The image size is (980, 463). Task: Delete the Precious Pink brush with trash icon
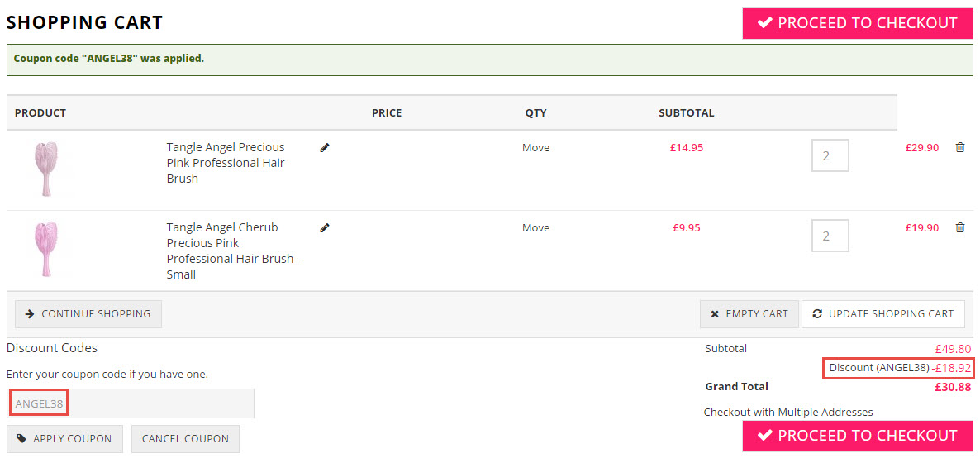[960, 148]
